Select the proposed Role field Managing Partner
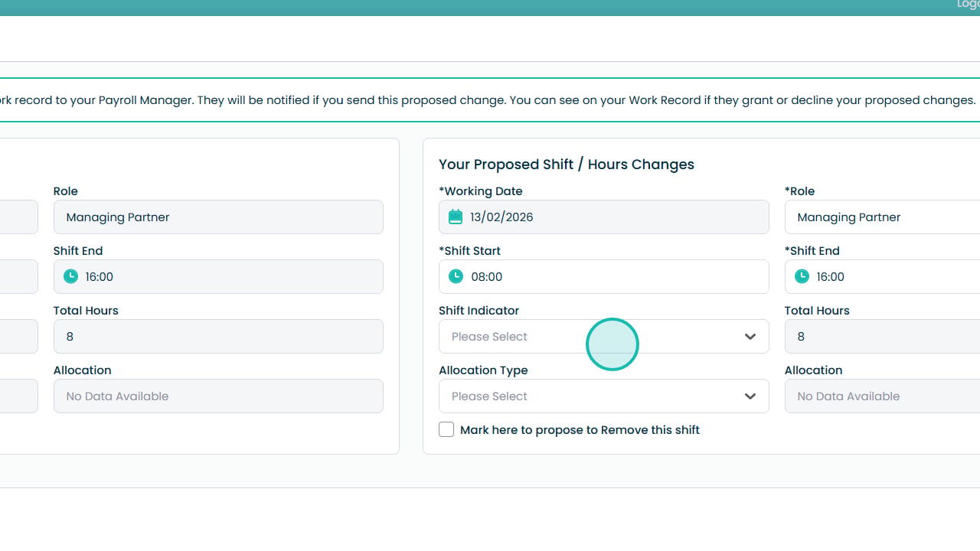980x551 pixels. 882,217
